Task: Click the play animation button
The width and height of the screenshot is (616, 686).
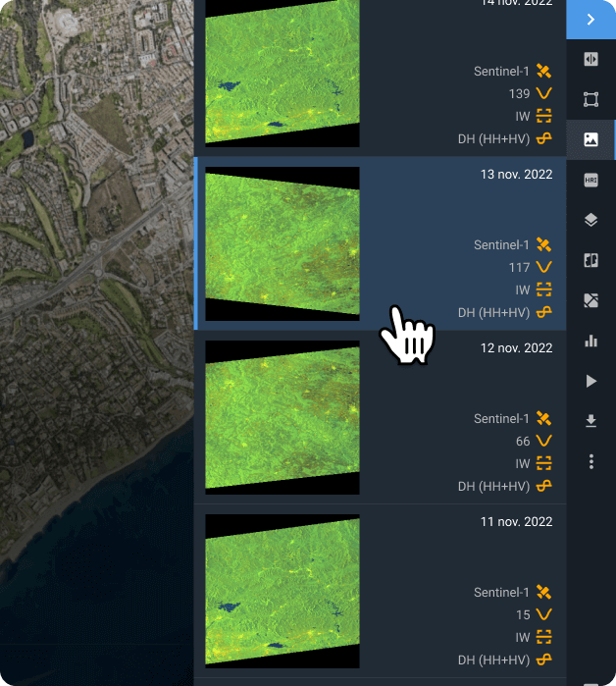Action: click(x=590, y=381)
